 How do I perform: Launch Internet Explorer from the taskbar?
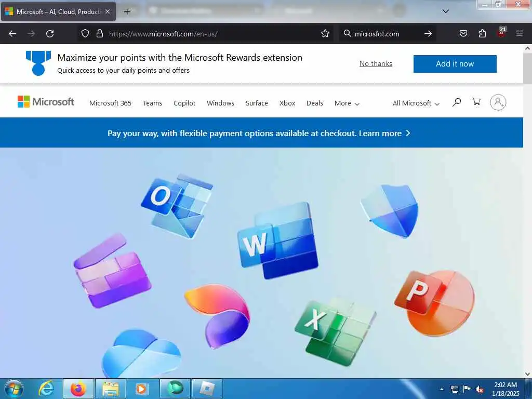46,389
